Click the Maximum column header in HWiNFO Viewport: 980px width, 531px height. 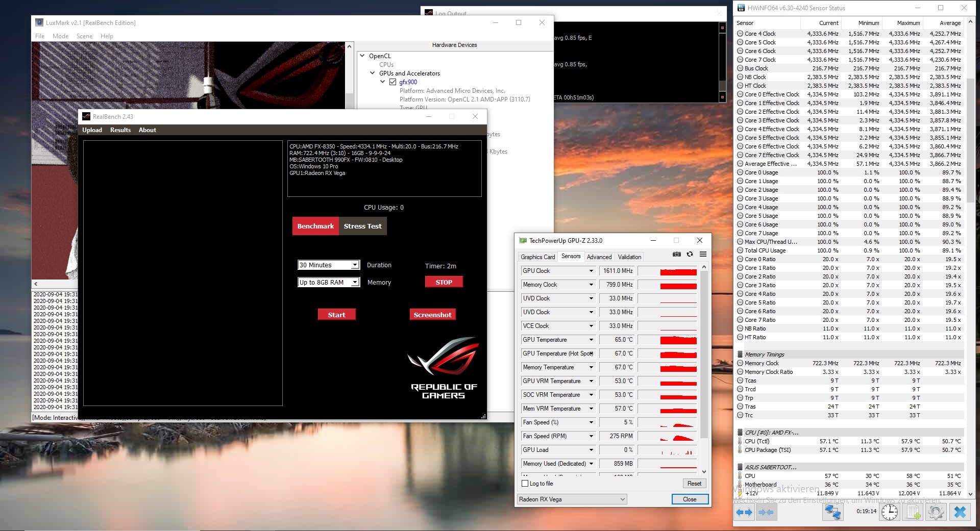(902, 23)
